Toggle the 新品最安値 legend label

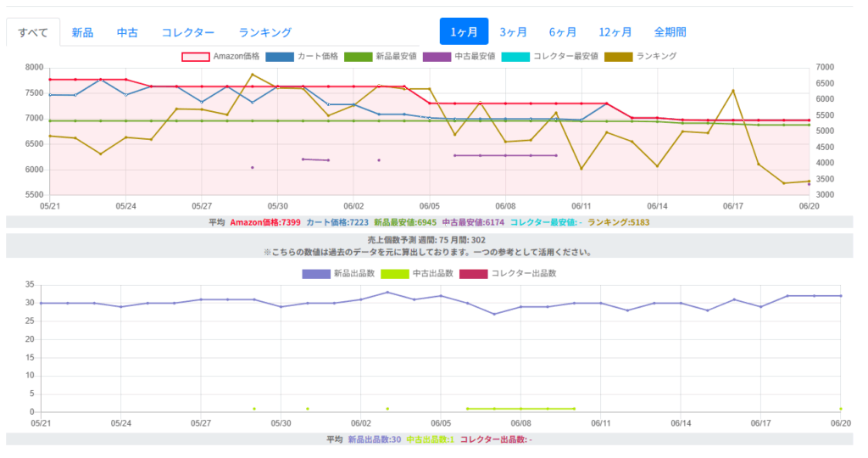[397, 56]
